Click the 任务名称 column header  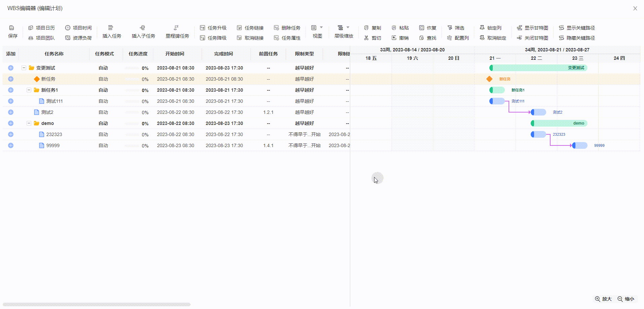54,54
